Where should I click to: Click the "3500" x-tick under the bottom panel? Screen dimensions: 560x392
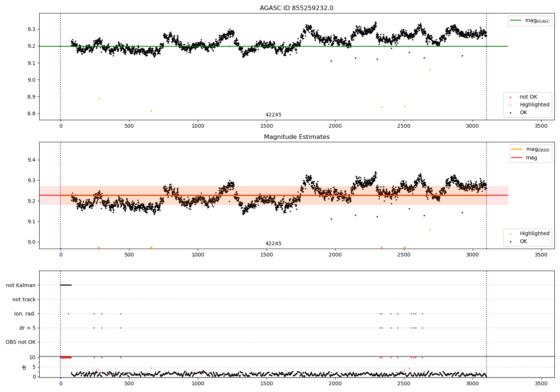tap(541, 383)
